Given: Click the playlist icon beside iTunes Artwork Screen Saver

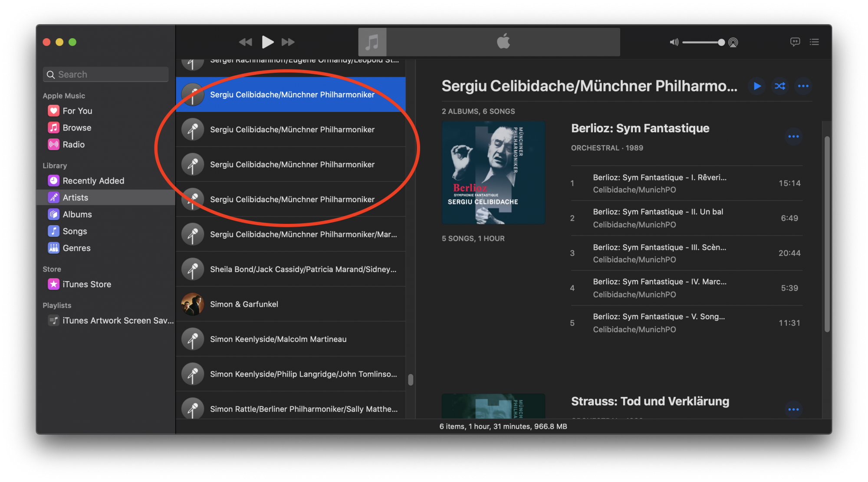Looking at the screenshot, I should pyautogui.click(x=53, y=321).
